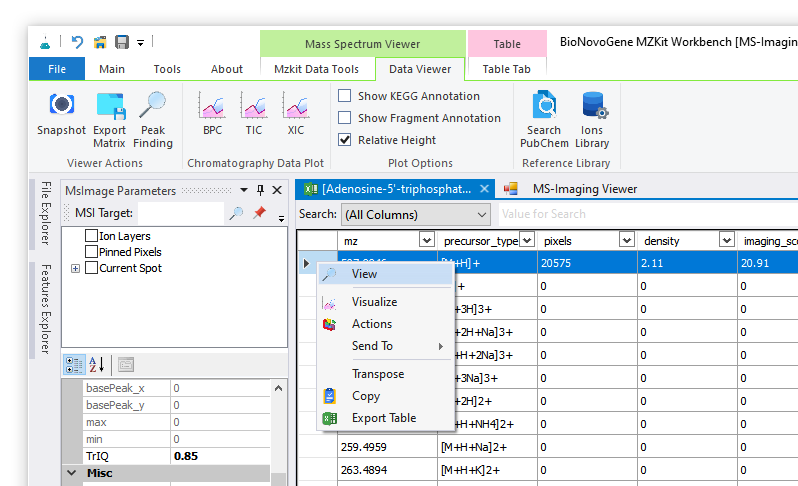Expand the Current Spot tree node
This screenshot has width=798, height=486.
coord(76,268)
